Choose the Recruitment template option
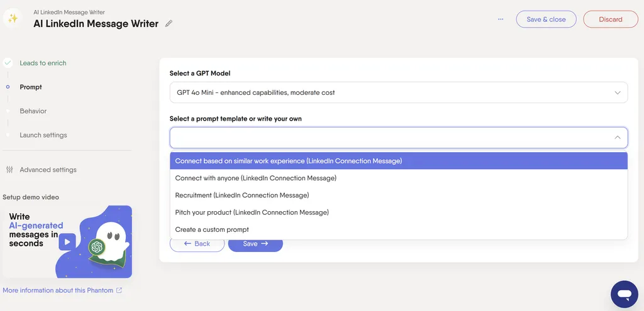The image size is (644, 311). coord(399,195)
